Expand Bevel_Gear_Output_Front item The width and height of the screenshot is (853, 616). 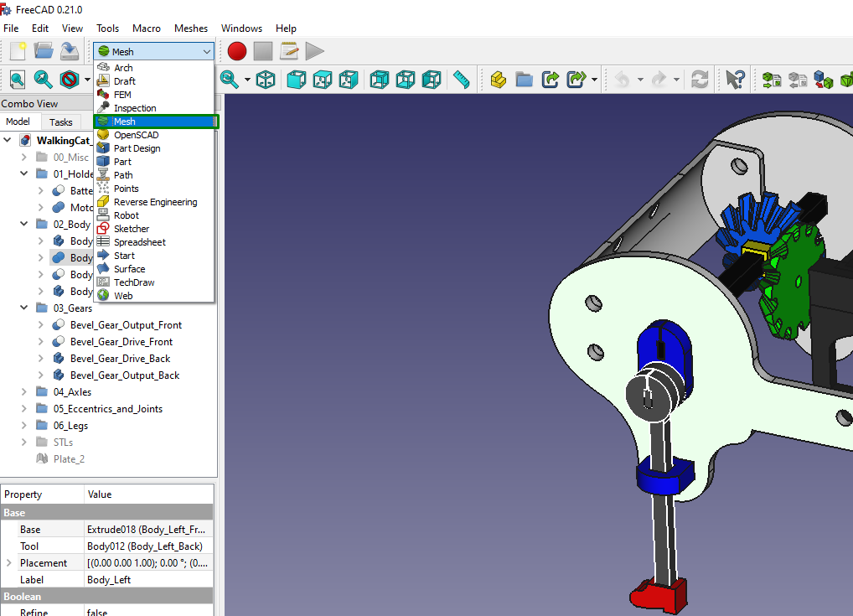coord(41,325)
